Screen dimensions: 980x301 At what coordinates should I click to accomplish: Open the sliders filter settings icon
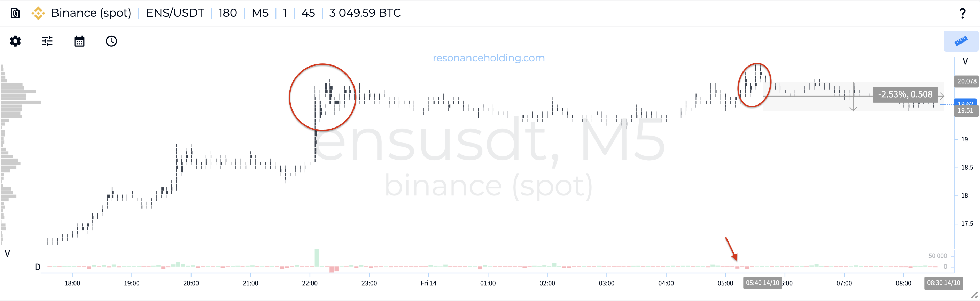[47, 41]
